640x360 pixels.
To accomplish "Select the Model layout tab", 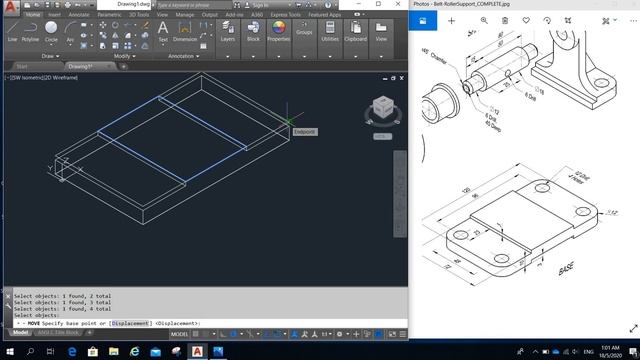I will 20,333.
